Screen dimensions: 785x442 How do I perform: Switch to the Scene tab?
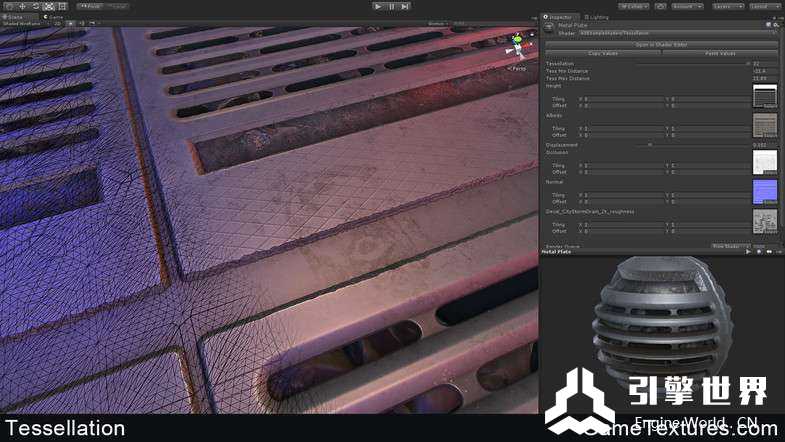[x=14, y=17]
